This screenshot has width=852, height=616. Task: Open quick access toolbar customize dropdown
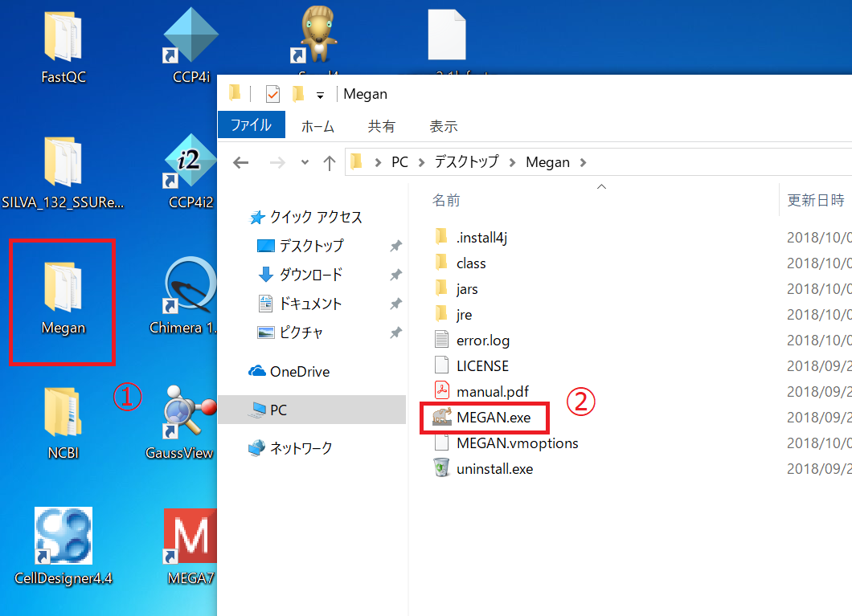(321, 96)
